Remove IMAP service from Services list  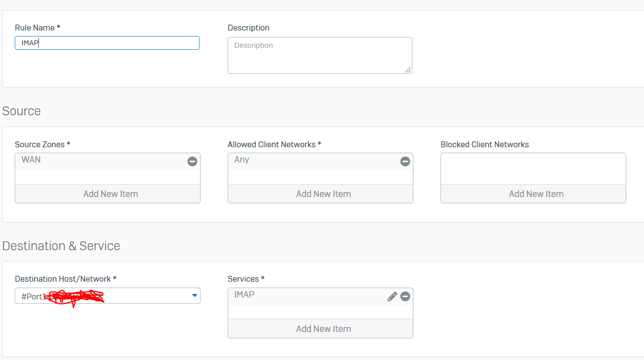405,296
